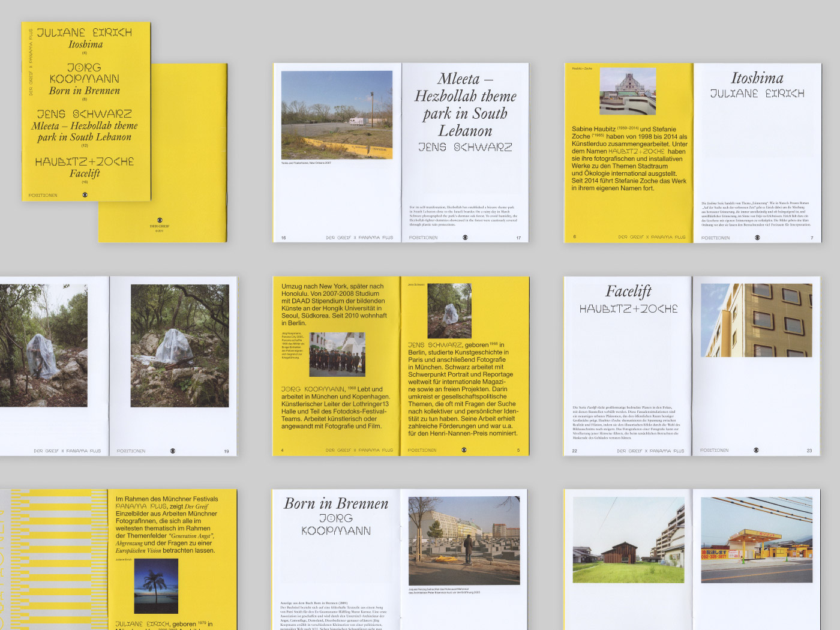Click the 'Itoshima' heading on page 7
This screenshot has height=630, width=840.
[757, 78]
